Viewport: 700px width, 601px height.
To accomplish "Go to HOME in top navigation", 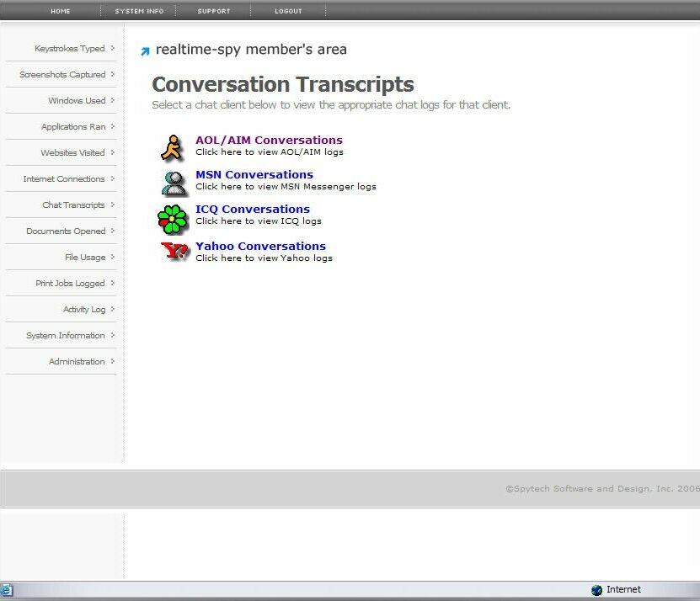I will click(x=61, y=11).
